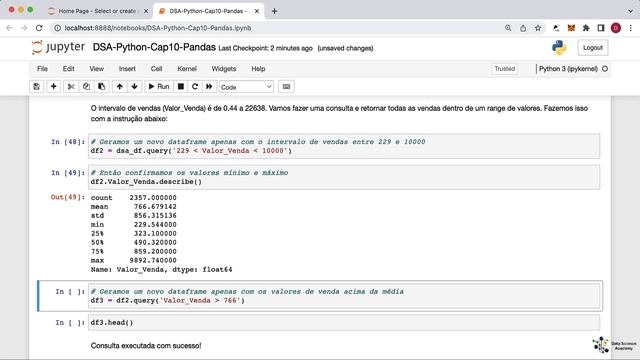Open the Kernel menu
This screenshot has height=360, width=640.
pyautogui.click(x=187, y=69)
